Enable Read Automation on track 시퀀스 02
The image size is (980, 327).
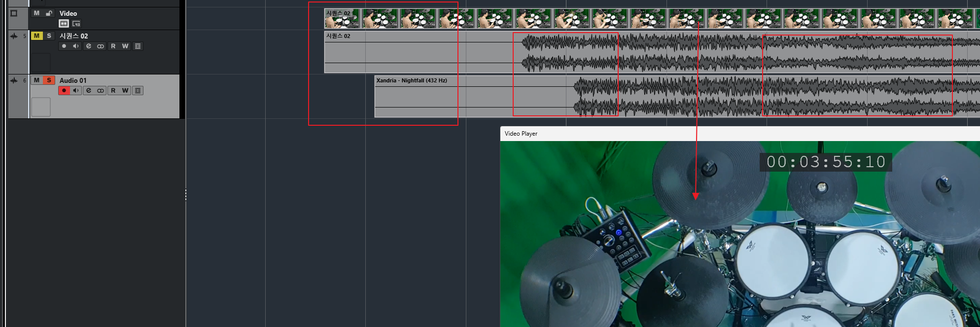(113, 46)
